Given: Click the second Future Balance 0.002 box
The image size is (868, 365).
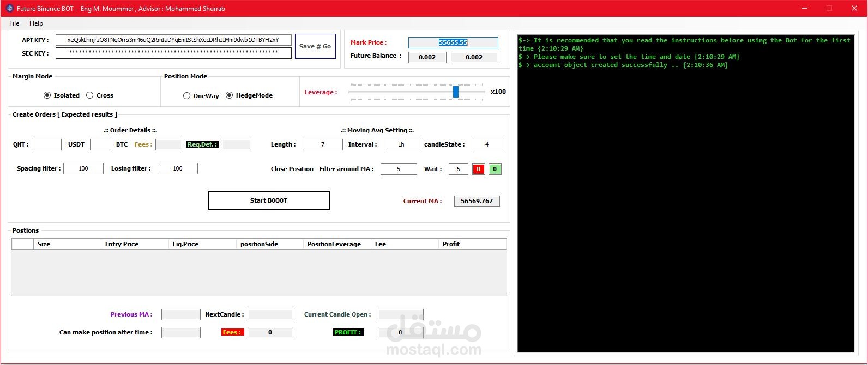Looking at the screenshot, I should click(x=474, y=57).
